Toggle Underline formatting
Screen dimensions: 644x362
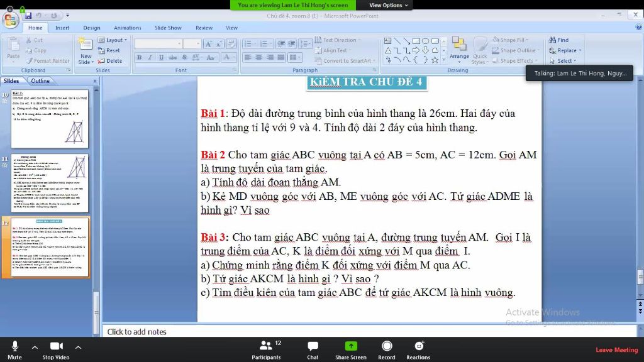point(162,57)
